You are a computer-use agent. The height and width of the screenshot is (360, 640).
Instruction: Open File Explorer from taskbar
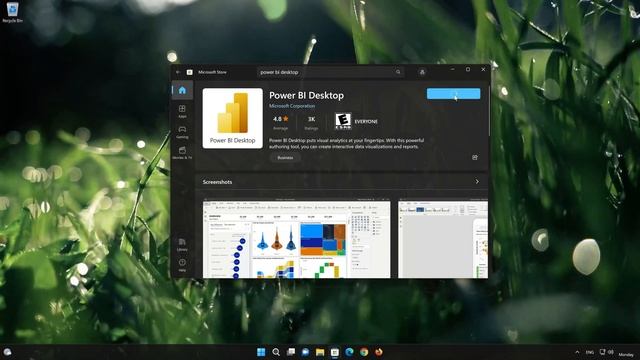click(320, 352)
